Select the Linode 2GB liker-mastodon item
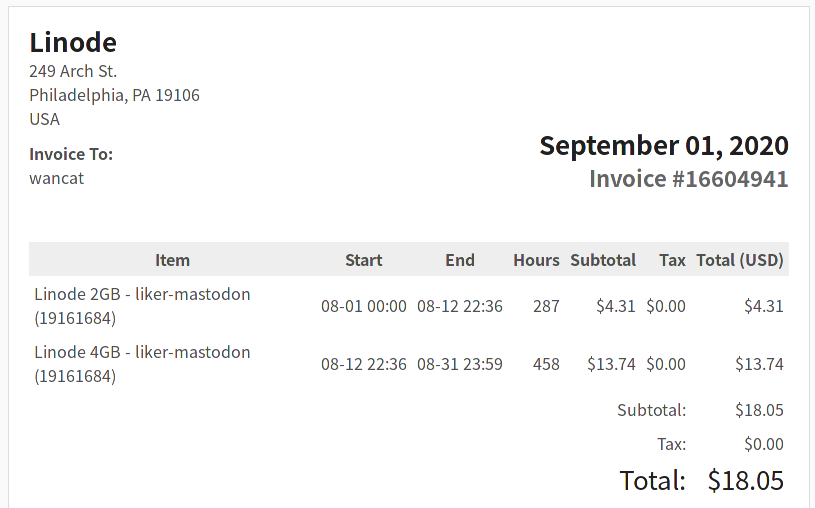 coord(142,306)
